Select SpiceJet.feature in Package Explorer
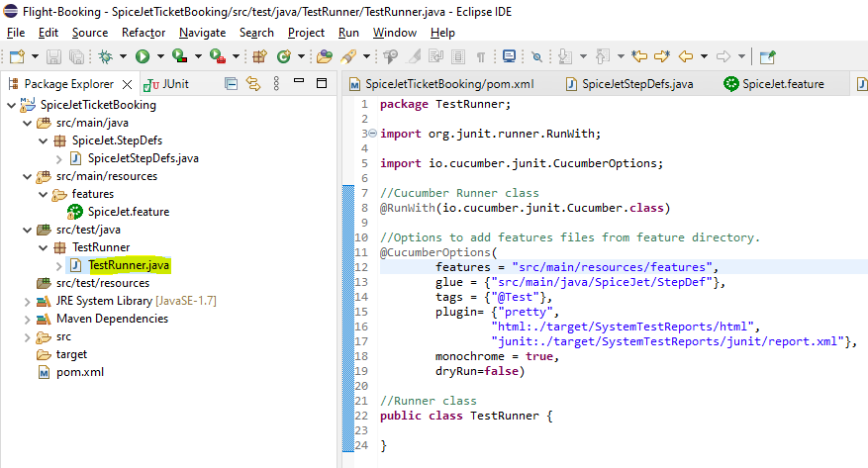This screenshot has height=468, width=868. (129, 212)
